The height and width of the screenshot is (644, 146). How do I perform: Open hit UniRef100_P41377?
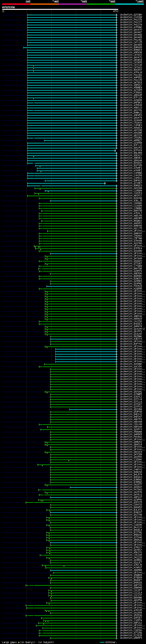point(131,22)
